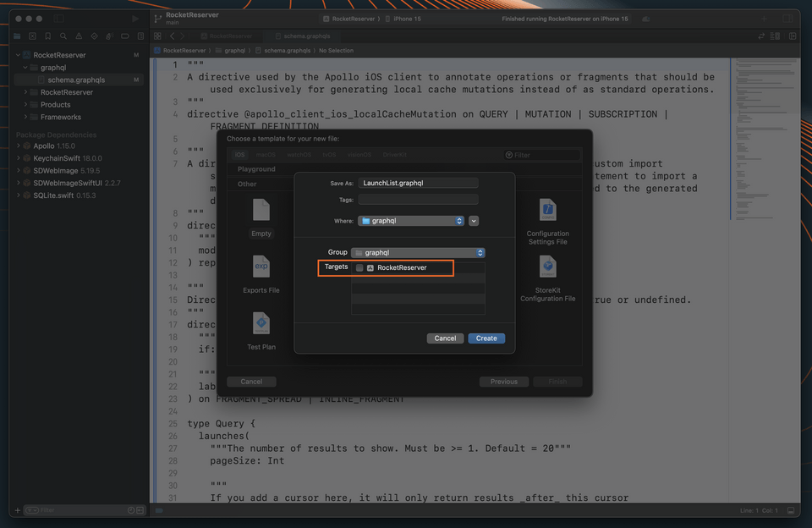Collapse the RocketReserver project root
Image resolution: width=812 pixels, height=528 pixels.
point(18,55)
